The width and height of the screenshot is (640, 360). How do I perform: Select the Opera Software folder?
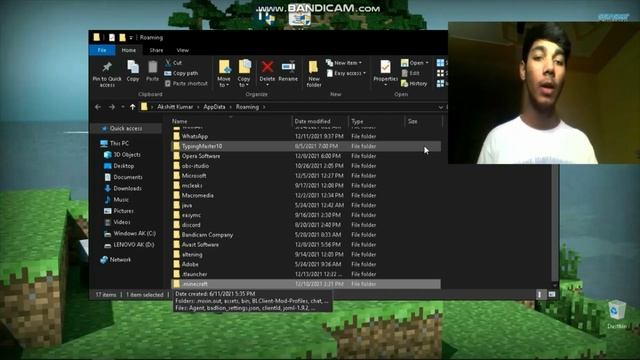[x=306, y=156]
